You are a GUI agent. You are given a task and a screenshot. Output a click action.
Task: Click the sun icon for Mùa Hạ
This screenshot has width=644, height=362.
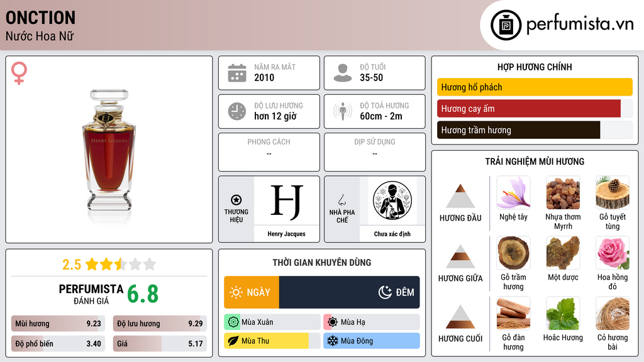click(333, 322)
